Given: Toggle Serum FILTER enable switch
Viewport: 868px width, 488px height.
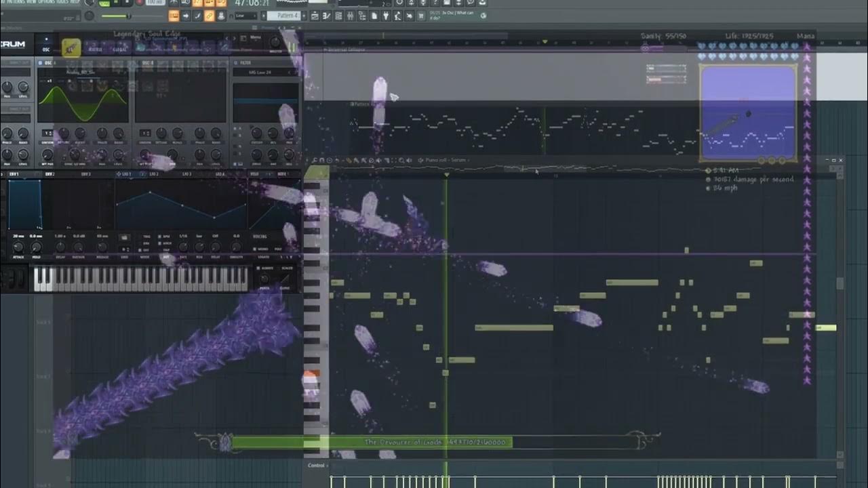Looking at the screenshot, I should point(235,63).
